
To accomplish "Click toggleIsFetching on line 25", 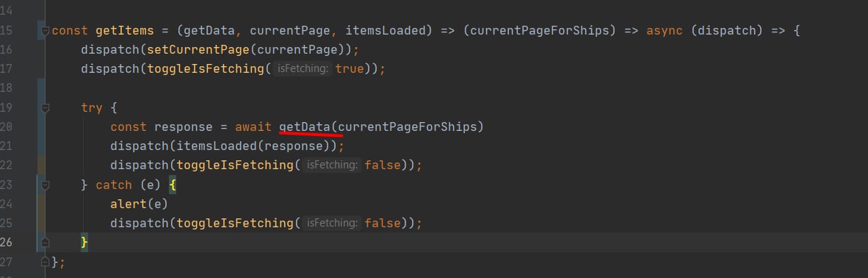I will coord(234,223).
